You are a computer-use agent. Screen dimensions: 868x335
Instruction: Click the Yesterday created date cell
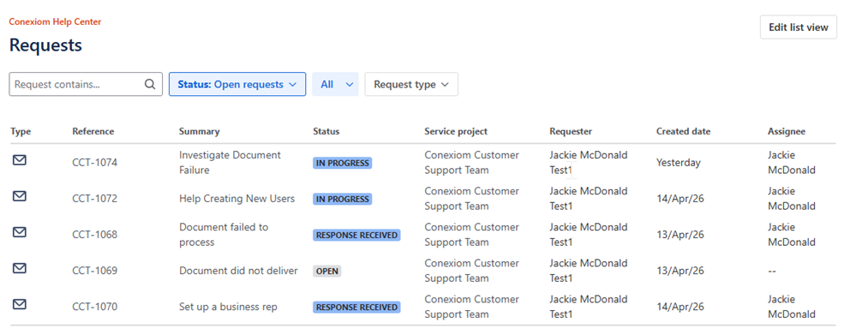point(678,163)
